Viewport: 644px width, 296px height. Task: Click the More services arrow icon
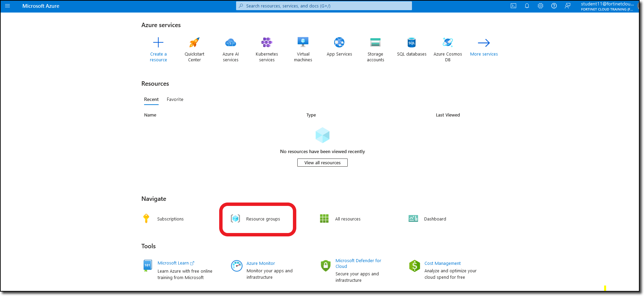(x=484, y=43)
